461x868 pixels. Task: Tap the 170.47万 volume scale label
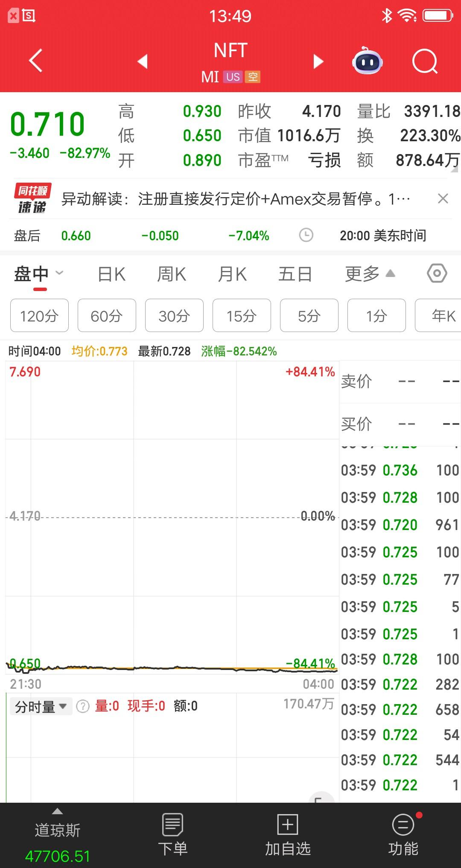point(309,704)
